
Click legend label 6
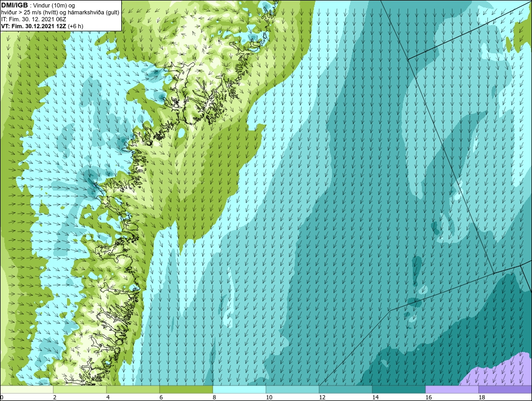tap(161, 397)
